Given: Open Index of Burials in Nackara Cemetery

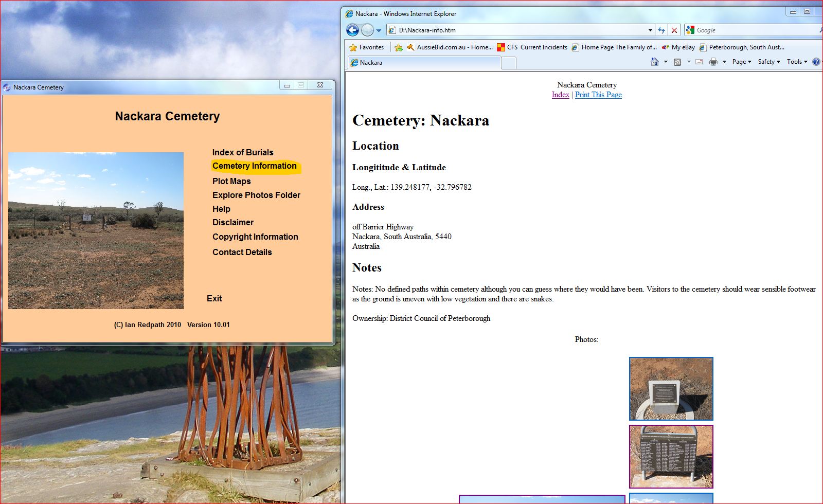Looking at the screenshot, I should coord(243,152).
